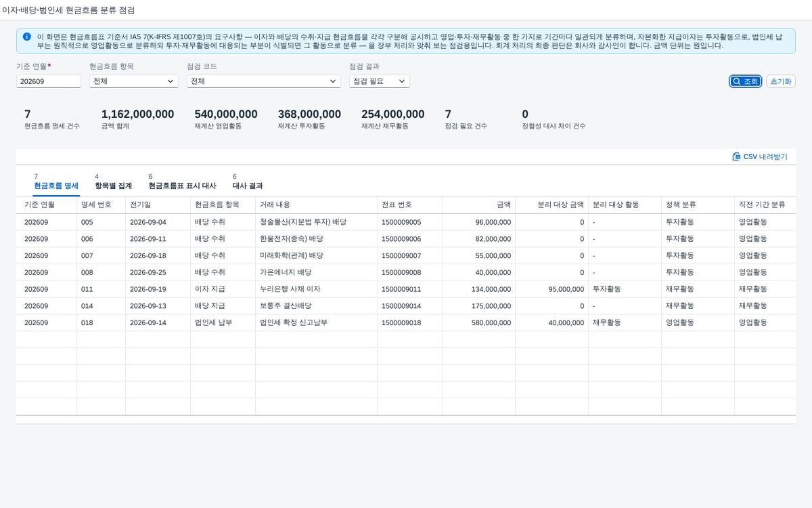Click voucher number 1500009018
Screen dimensions: 812x508
click(401, 323)
